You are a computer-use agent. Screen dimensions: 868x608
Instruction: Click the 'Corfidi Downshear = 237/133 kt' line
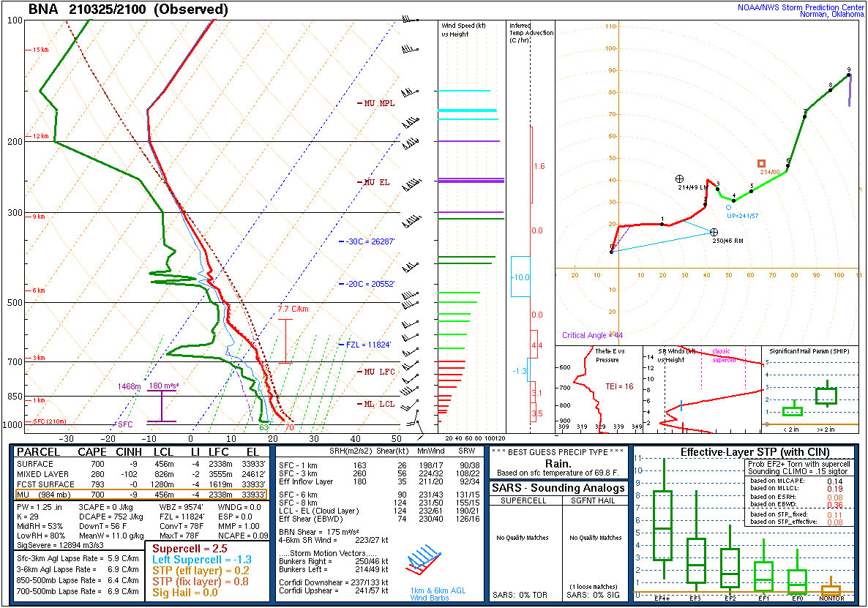pyautogui.click(x=333, y=582)
